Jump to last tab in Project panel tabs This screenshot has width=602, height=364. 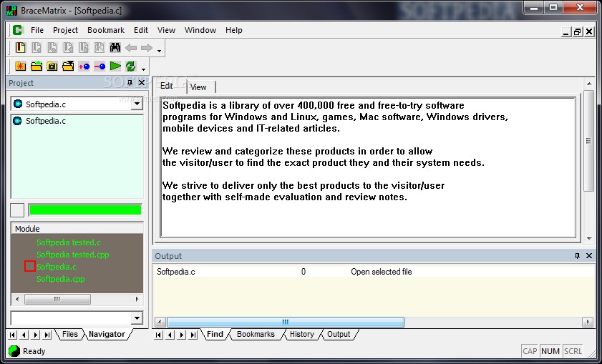(47, 335)
